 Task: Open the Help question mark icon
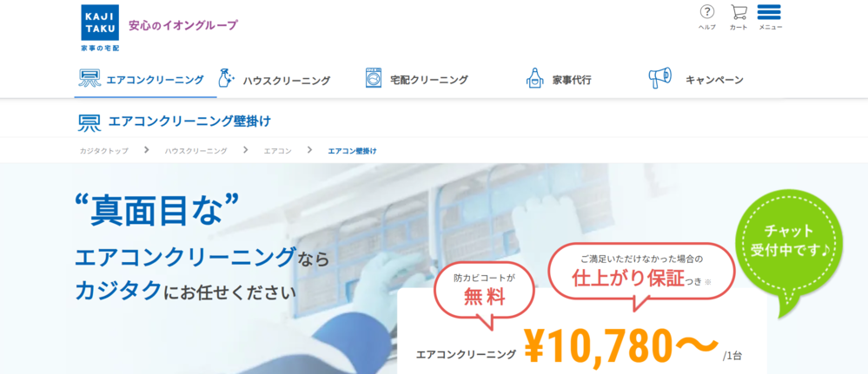coord(707,11)
